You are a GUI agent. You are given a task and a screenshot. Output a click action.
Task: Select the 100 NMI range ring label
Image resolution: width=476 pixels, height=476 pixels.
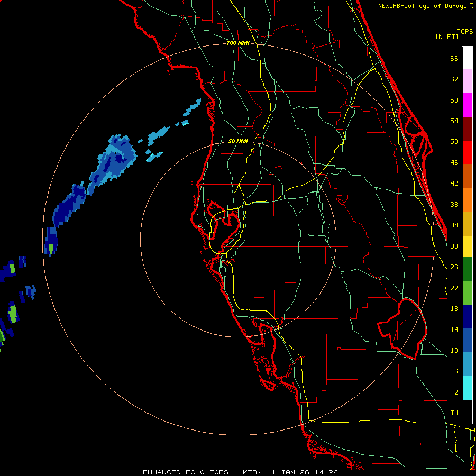tap(239, 43)
